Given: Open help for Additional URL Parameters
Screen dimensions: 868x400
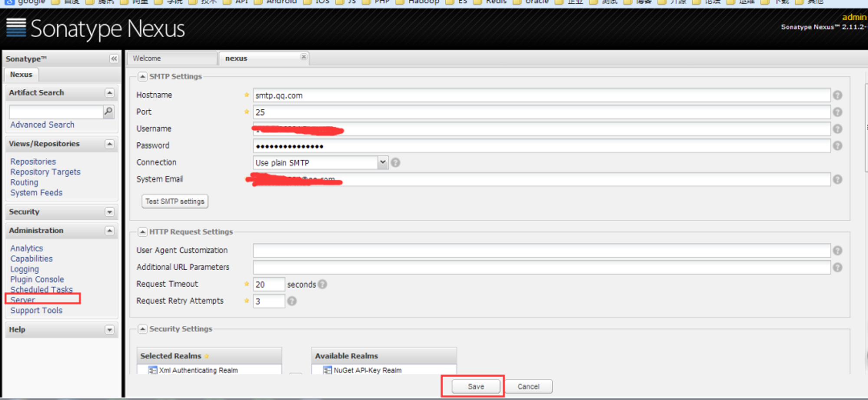Looking at the screenshot, I should [x=838, y=267].
